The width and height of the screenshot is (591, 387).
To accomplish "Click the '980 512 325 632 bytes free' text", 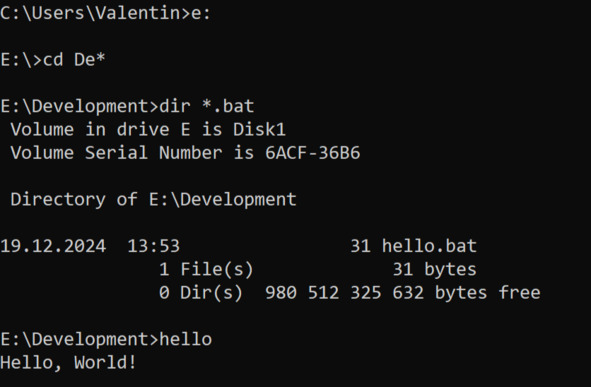I will point(403,293).
